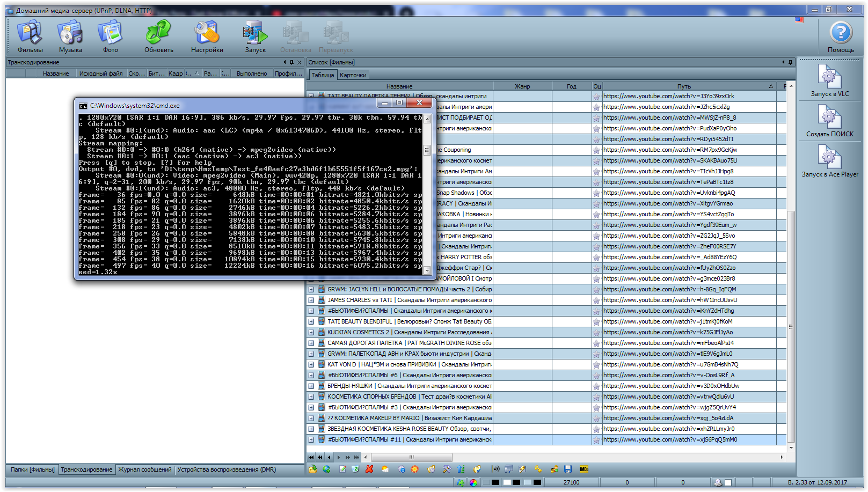
Task: Toggle star rating for JAMES CHARLES row
Action: click(596, 300)
